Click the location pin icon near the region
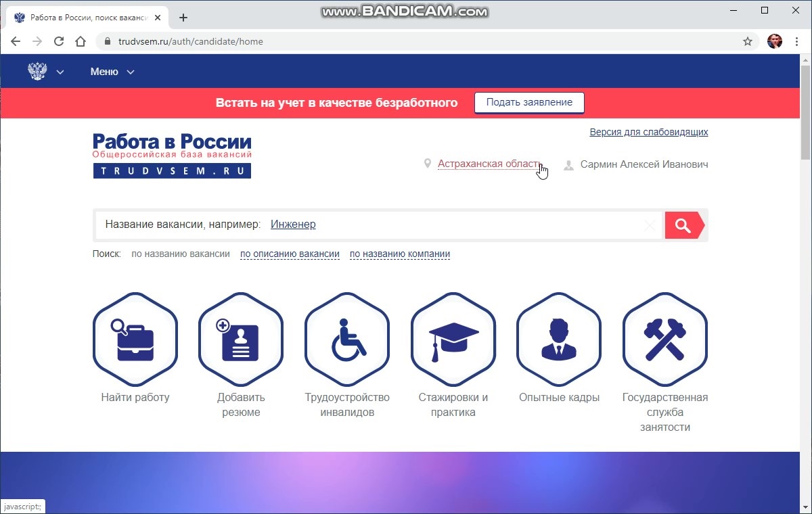This screenshot has height=514, width=812. 427,164
